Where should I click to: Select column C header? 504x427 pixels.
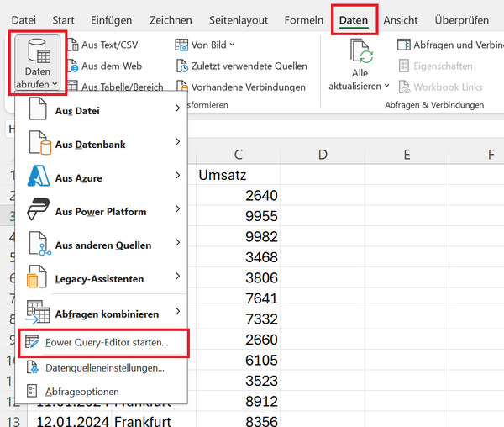tap(239, 155)
